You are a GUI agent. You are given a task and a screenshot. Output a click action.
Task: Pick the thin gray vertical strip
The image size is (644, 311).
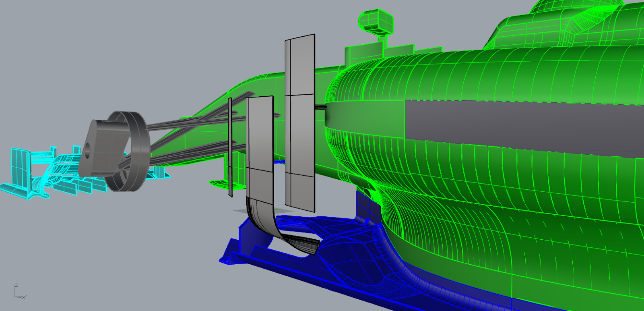point(230,147)
